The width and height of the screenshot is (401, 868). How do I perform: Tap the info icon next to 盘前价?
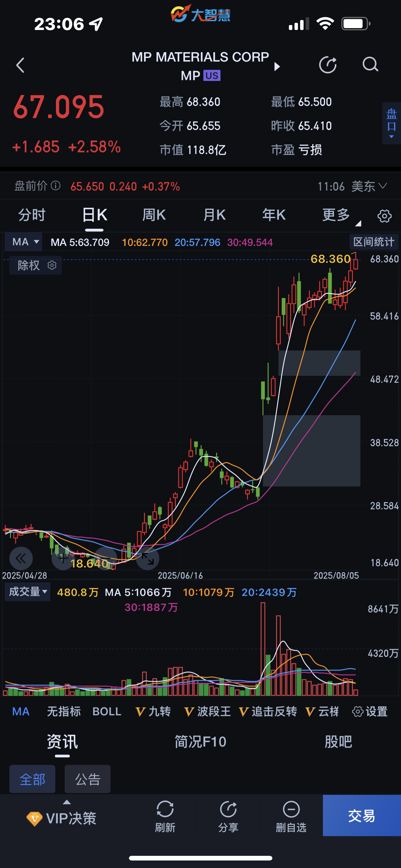point(56,186)
